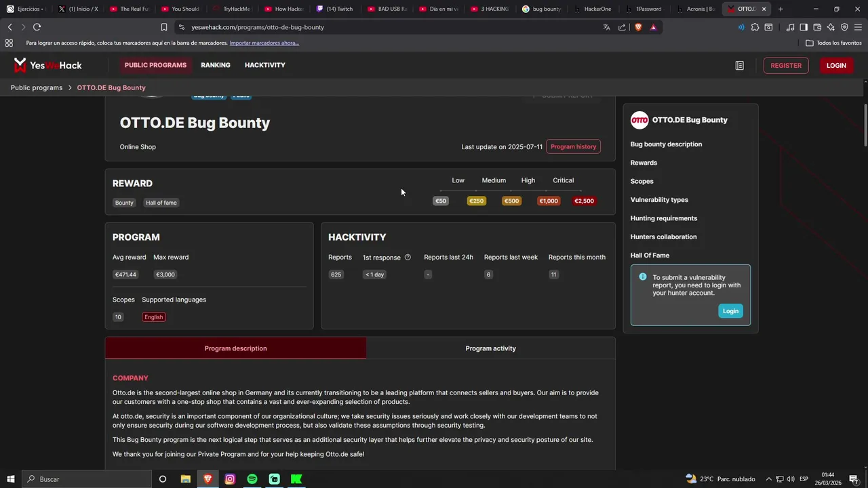Click the YesWeHack logo
This screenshot has width=868, height=488.
click(x=48, y=65)
